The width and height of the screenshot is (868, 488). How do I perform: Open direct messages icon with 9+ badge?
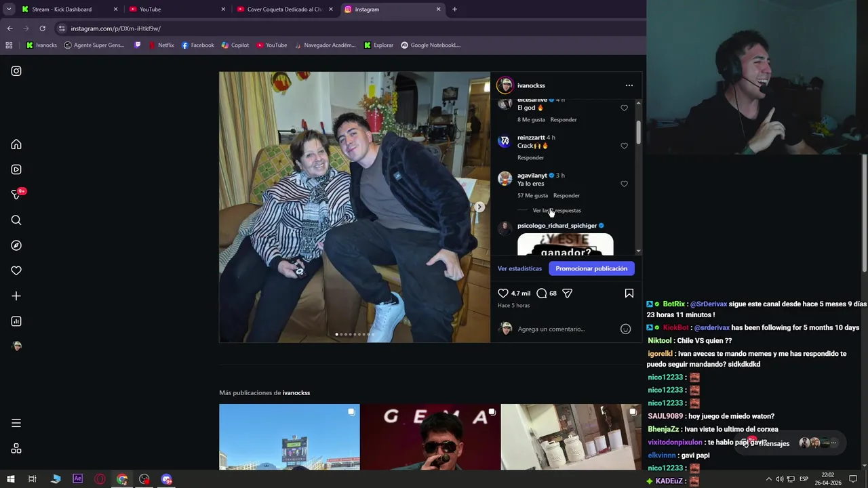[18, 195]
